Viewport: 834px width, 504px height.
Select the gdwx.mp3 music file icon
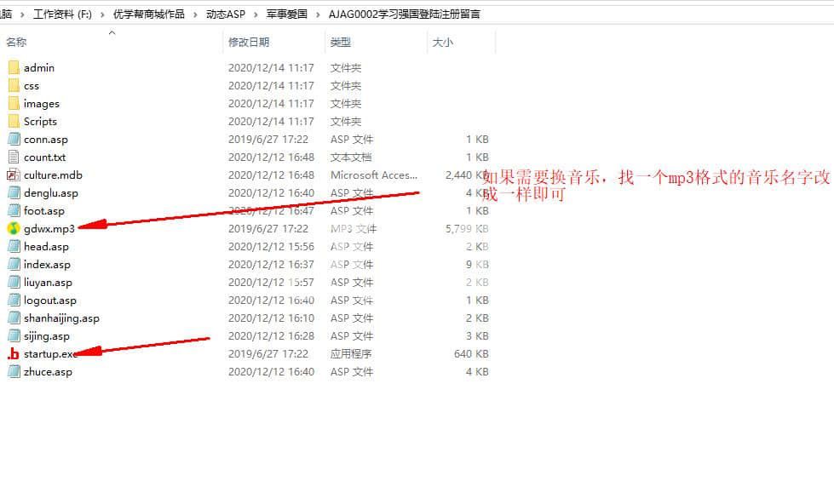(13, 228)
